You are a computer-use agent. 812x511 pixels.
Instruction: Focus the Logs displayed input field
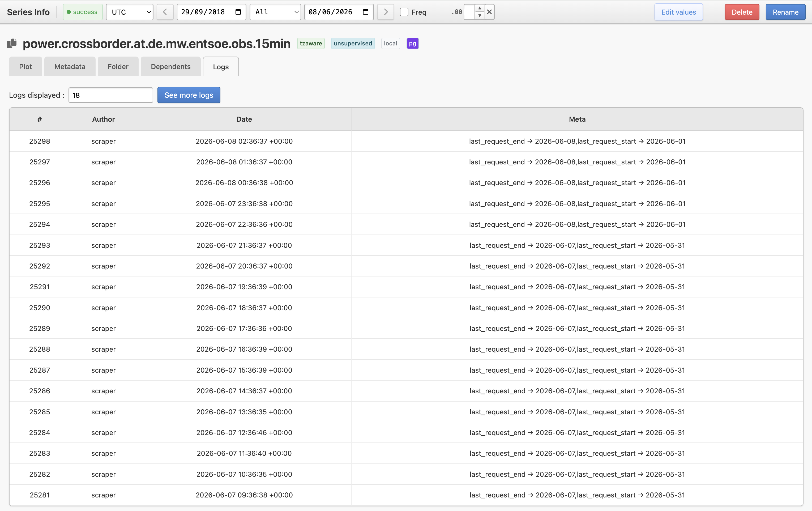click(x=111, y=95)
